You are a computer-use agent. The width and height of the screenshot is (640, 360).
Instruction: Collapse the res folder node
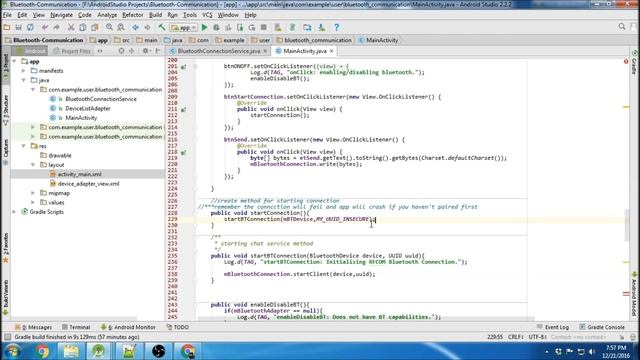point(24,146)
